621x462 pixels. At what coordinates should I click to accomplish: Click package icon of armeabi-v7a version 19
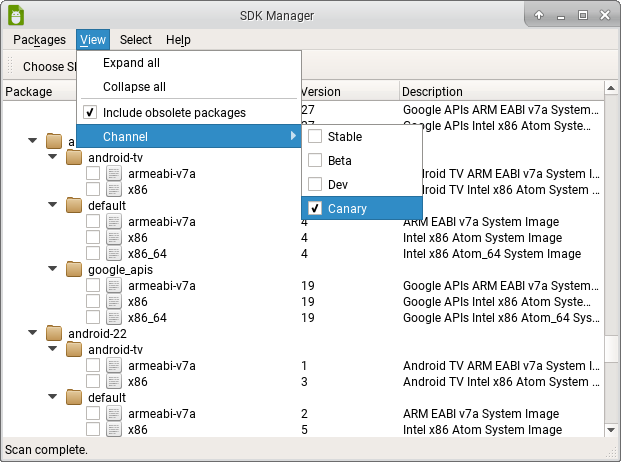pyautogui.click(x=114, y=285)
